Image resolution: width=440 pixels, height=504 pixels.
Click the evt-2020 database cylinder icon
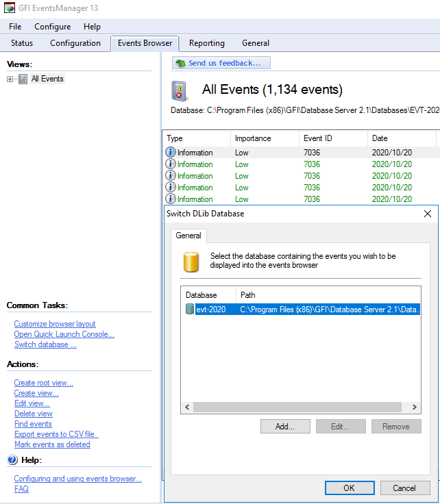point(190,310)
